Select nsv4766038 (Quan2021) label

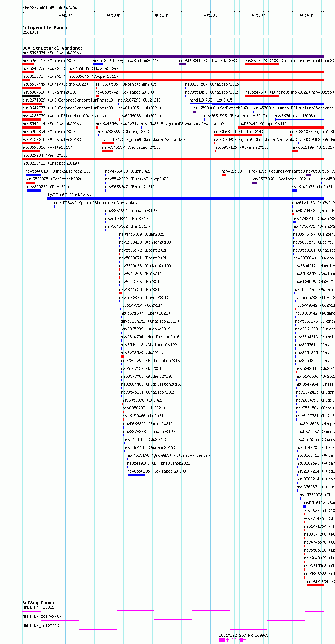pos(129,171)
